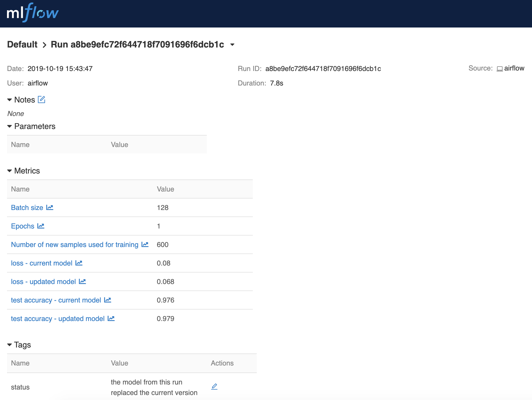The width and height of the screenshot is (532, 400).
Task: Open chart icon for loss current model
Action: (79, 263)
